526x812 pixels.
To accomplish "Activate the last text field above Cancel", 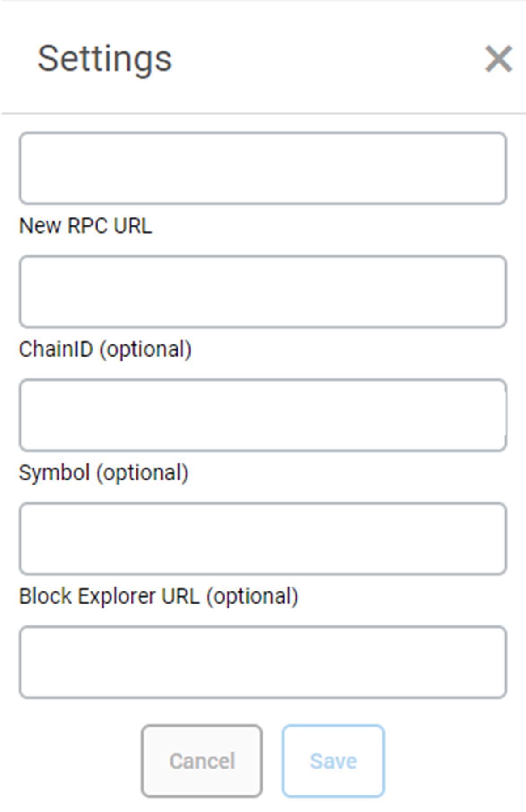I will click(263, 662).
